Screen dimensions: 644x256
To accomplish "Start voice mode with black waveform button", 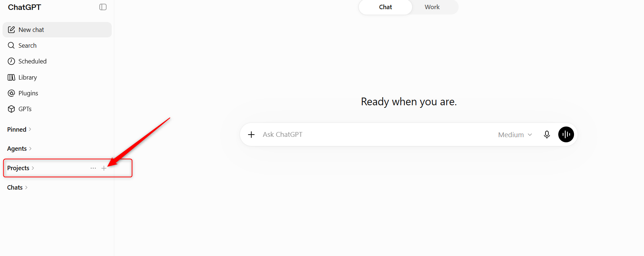I will point(566,135).
